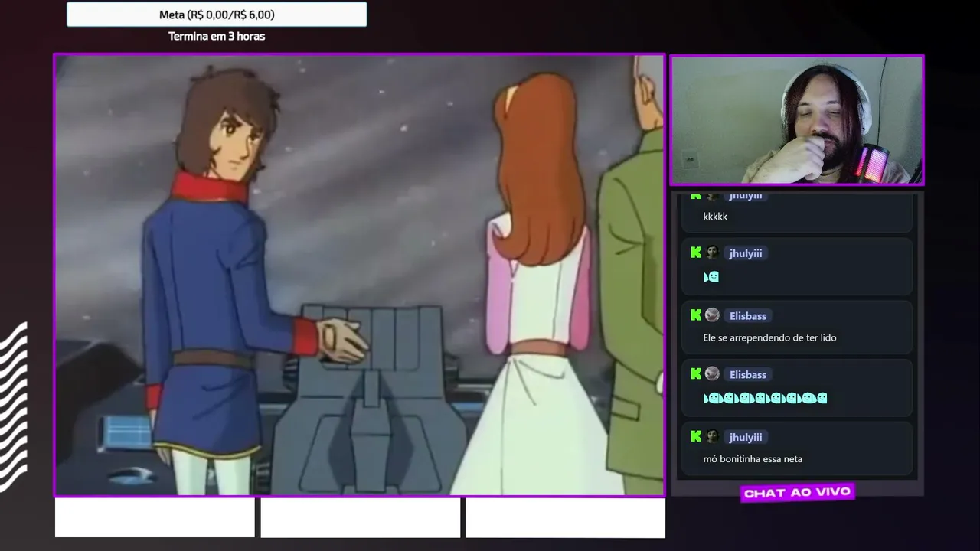Image resolution: width=980 pixels, height=551 pixels.
Task: Click the single emote in jhulyiii's message
Action: [x=711, y=276]
